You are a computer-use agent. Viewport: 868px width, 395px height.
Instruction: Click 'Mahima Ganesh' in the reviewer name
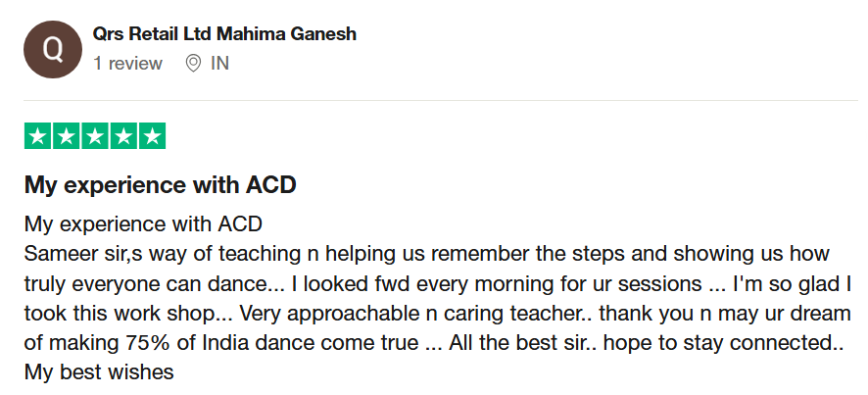298,34
